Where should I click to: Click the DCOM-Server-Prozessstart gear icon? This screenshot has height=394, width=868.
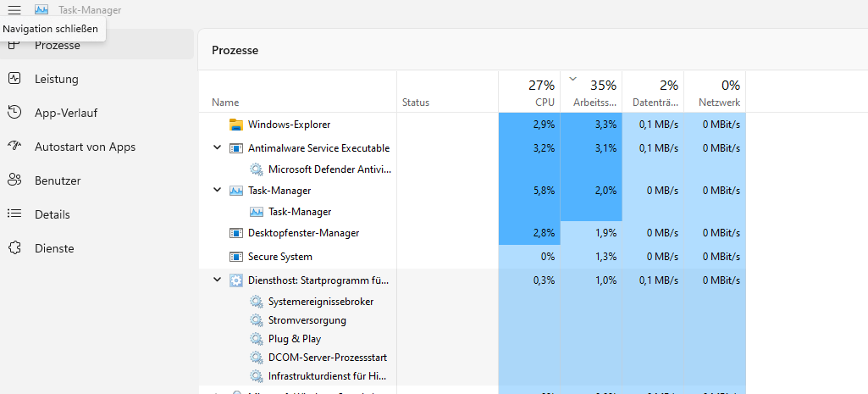[256, 358]
